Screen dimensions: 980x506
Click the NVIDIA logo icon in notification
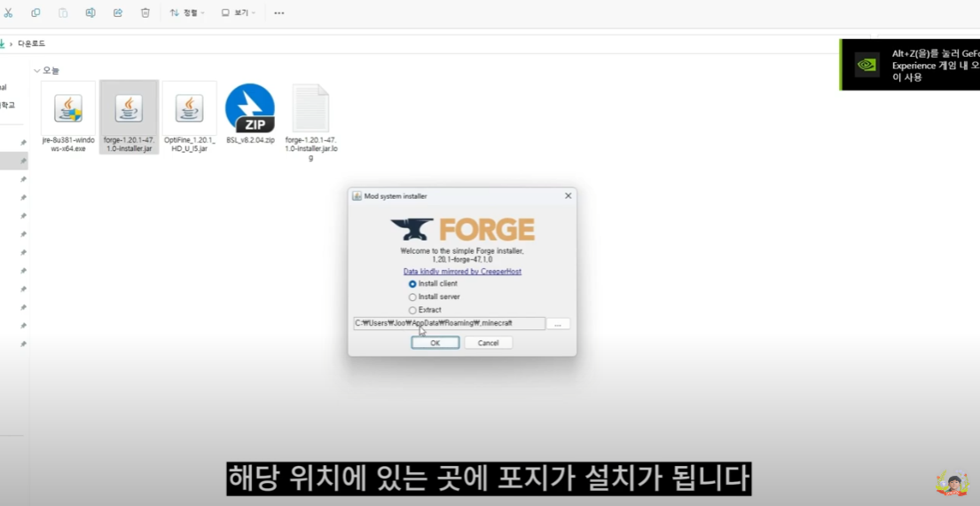(866, 65)
